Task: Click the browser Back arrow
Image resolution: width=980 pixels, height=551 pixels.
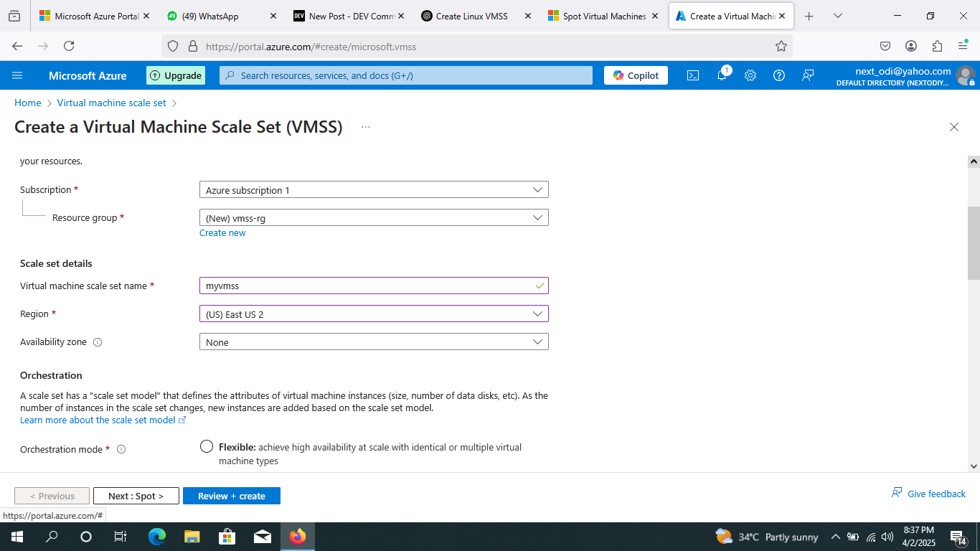Action: (x=17, y=46)
